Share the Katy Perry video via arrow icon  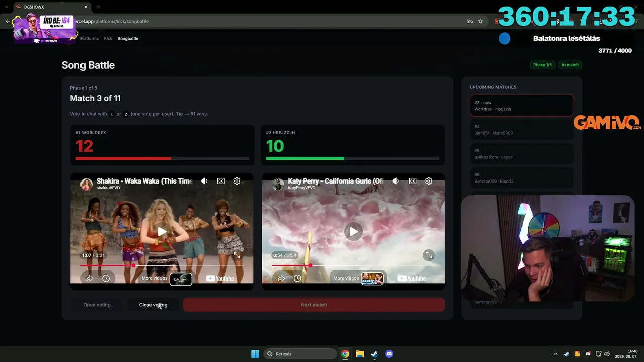coord(281,278)
